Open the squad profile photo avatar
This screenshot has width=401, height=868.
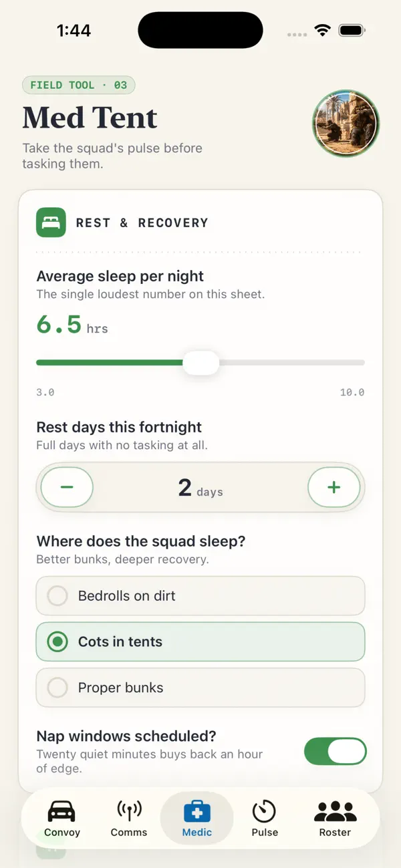click(346, 124)
